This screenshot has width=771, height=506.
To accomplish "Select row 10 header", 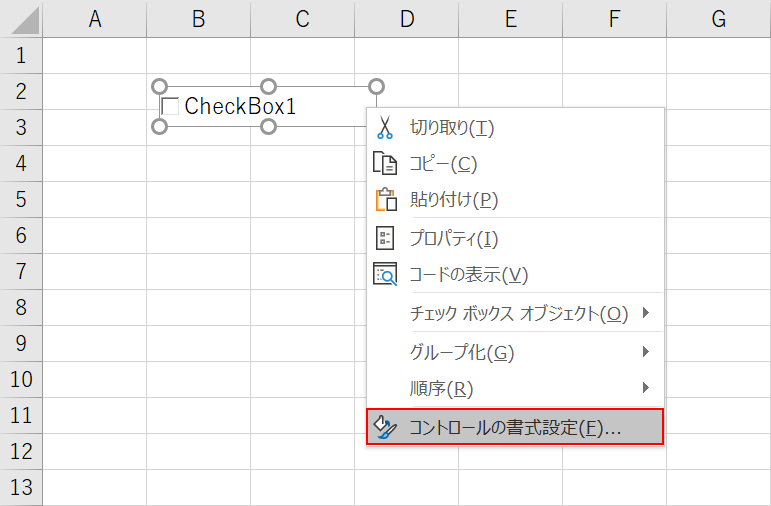I will (21, 380).
